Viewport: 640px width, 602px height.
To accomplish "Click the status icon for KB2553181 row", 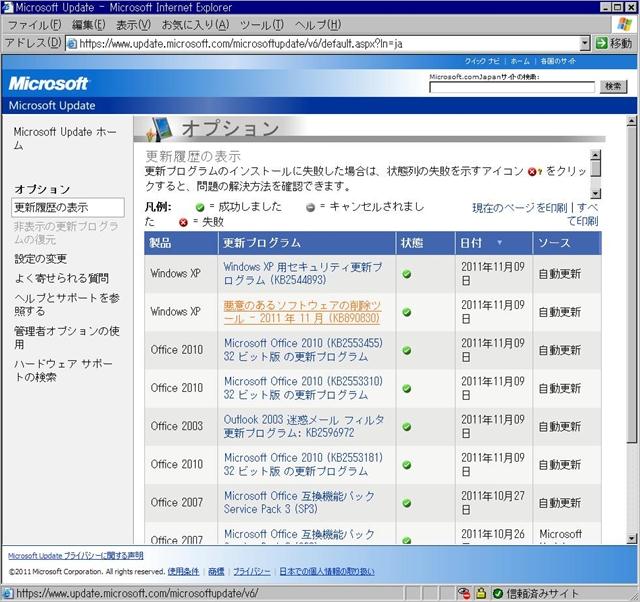I will coord(407,465).
